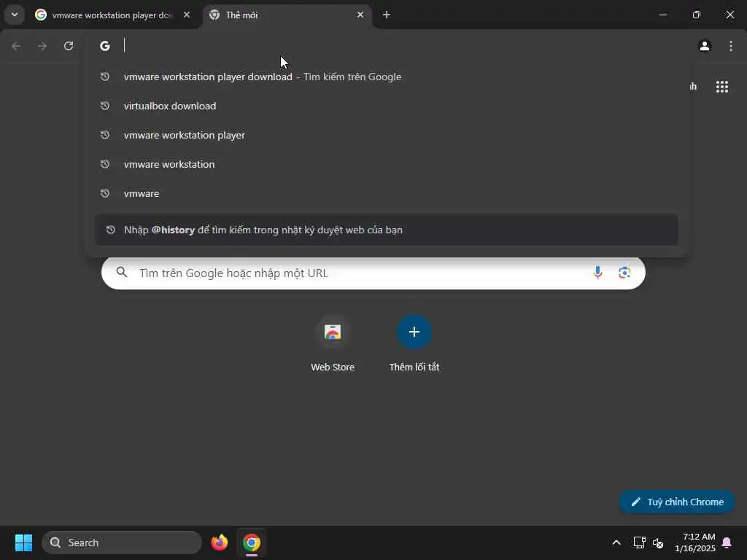This screenshot has height=560, width=747.
Task: Pick the vmware workstation suggestion
Action: [x=387, y=164]
